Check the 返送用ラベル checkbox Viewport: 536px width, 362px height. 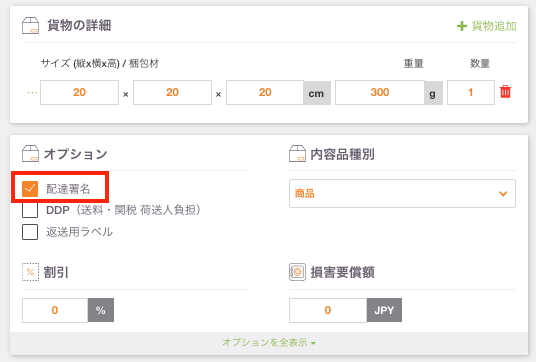pyautogui.click(x=30, y=232)
